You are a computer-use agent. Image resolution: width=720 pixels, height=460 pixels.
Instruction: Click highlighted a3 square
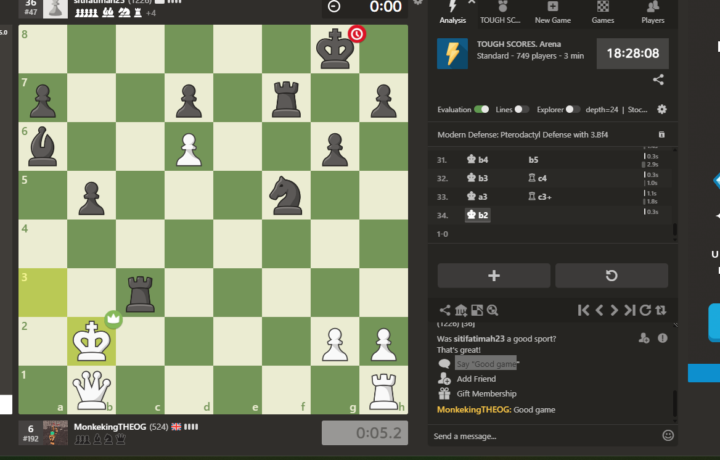point(43,292)
